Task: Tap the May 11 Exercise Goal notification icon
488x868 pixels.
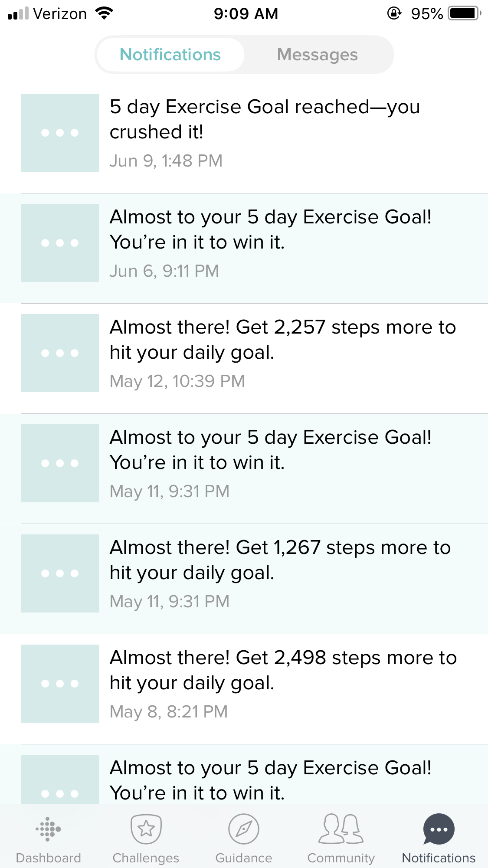Action: [60, 463]
